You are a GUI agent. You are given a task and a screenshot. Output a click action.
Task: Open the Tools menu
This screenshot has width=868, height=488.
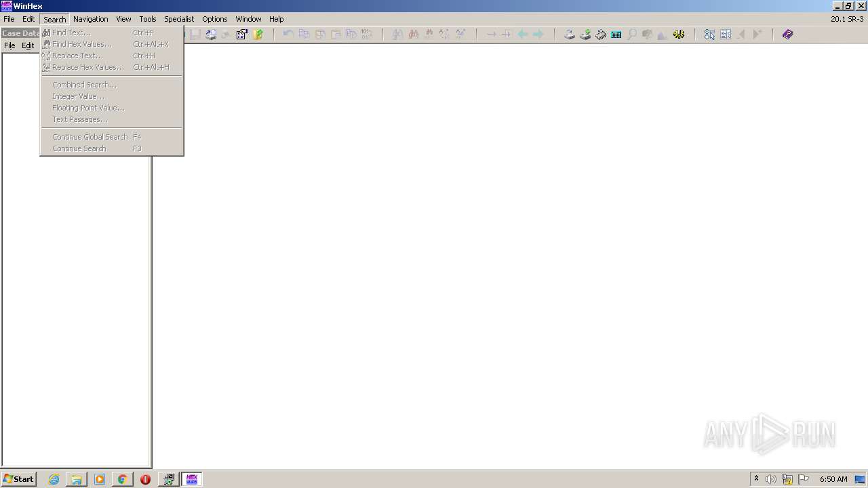[x=148, y=19]
